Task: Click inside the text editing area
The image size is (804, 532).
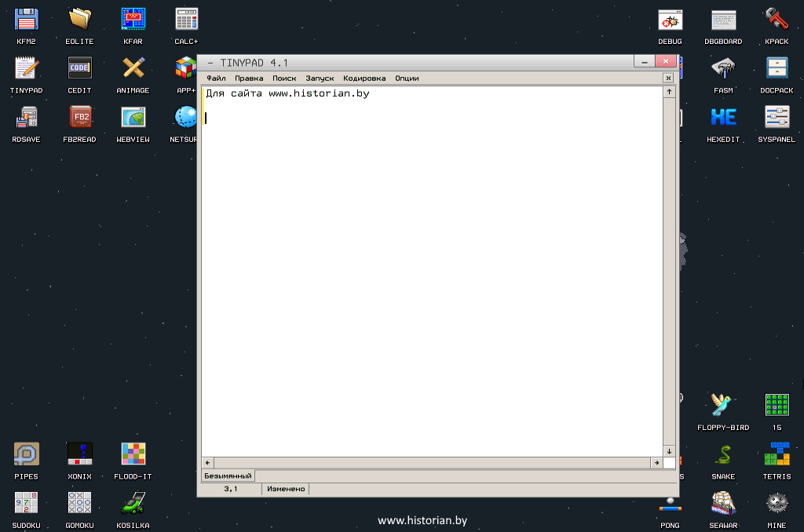Action: (x=432, y=275)
